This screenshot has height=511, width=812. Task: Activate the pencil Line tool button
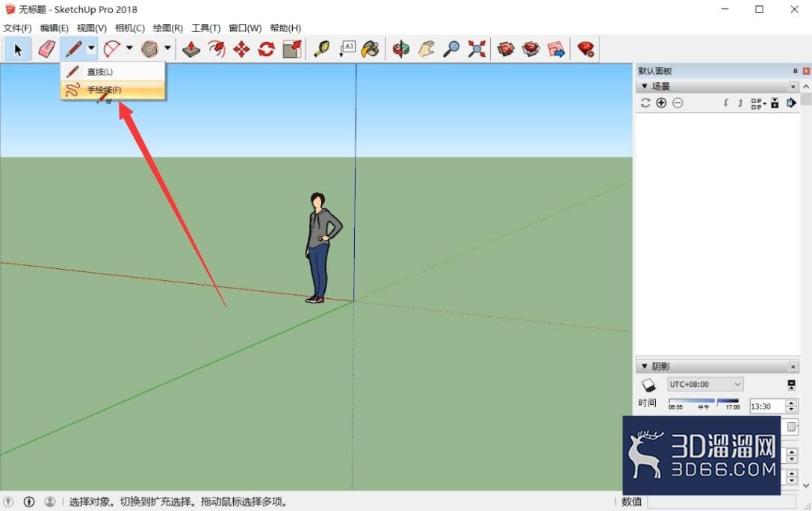[73, 50]
